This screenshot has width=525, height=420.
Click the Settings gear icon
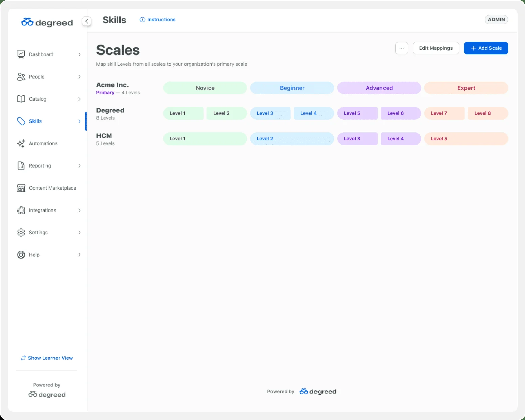[x=21, y=233]
